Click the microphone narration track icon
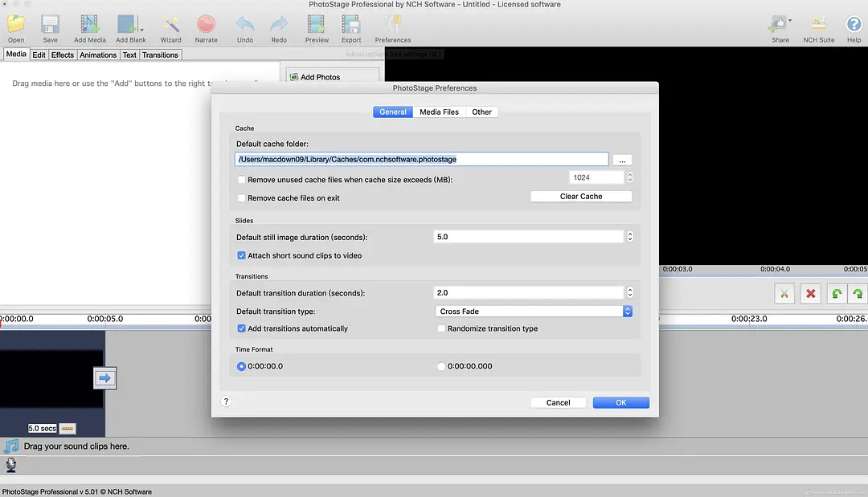Image resolution: width=868 pixels, height=497 pixels. tap(11, 465)
